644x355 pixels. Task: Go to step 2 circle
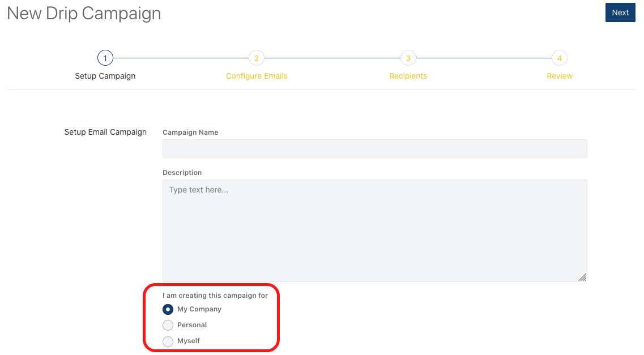pos(257,58)
